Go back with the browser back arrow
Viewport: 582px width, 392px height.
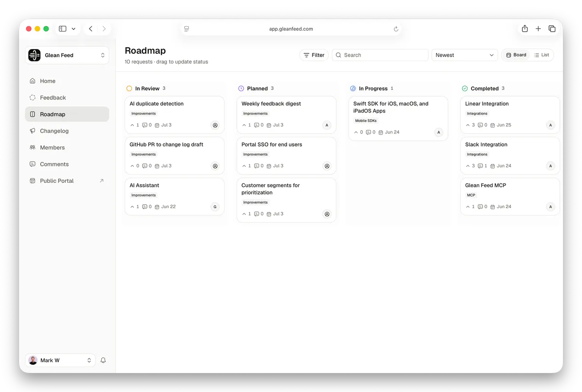[x=91, y=29]
